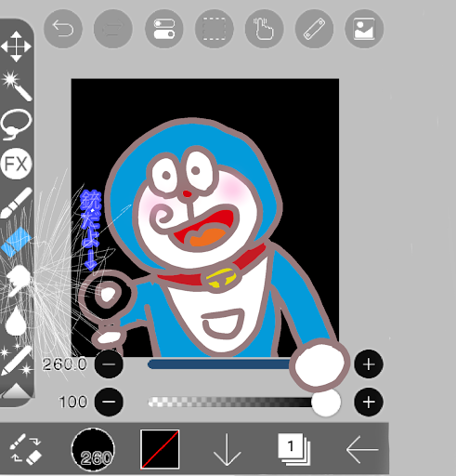Increase brush thickness with plus button
Viewport: 456px width, 476px height.
tap(369, 364)
